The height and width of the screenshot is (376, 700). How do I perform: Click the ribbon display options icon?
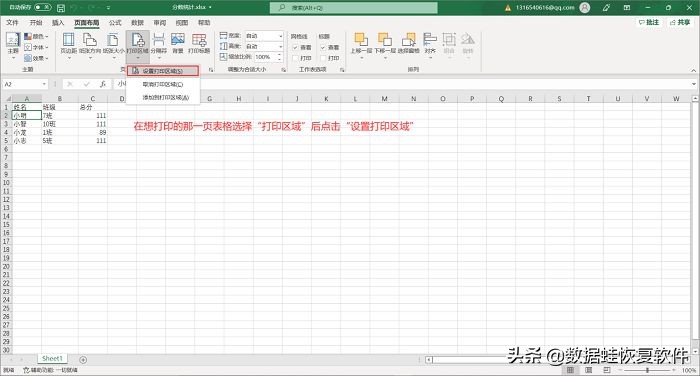(x=627, y=8)
